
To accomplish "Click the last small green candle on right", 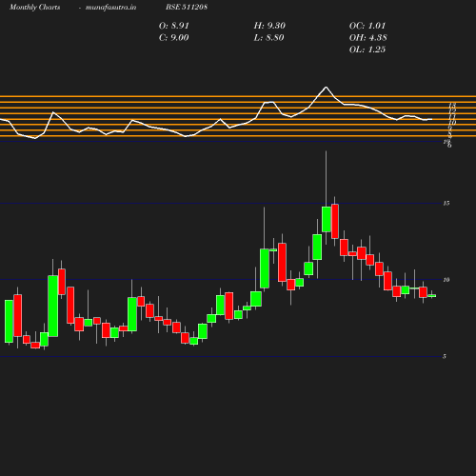I will point(432,296).
